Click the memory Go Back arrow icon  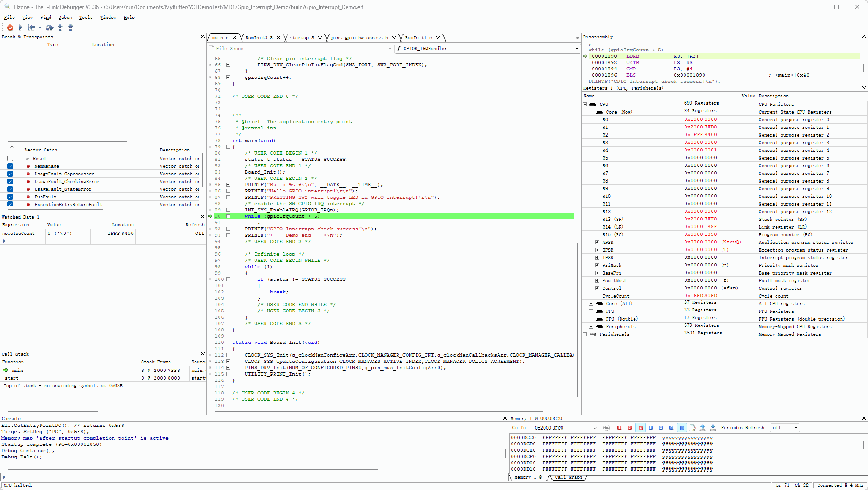607,428
